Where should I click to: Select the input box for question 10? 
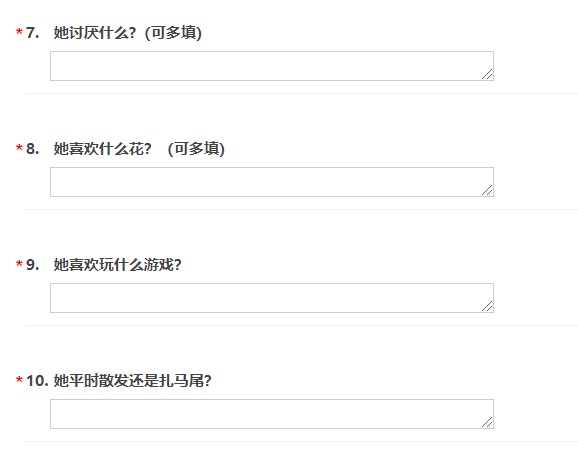click(x=272, y=414)
